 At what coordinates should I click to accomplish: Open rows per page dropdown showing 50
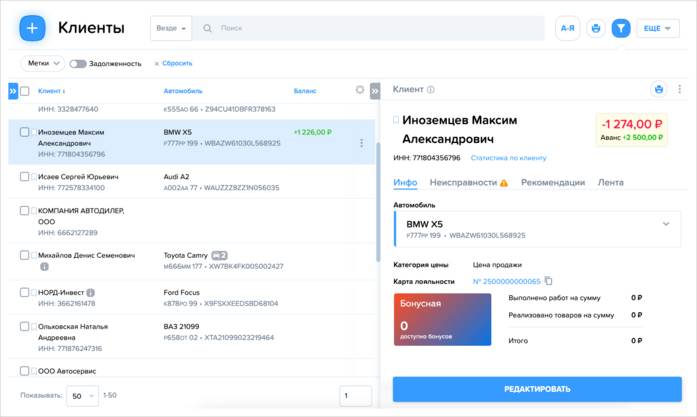[x=82, y=396]
